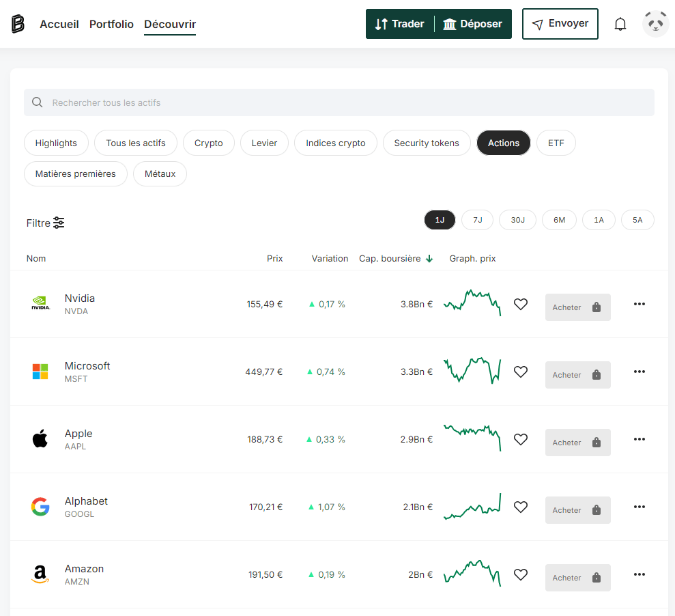Screen dimensions: 675x616
Task: Focus the Rechercher tous les actifs field
Action: pyautogui.click(x=339, y=102)
